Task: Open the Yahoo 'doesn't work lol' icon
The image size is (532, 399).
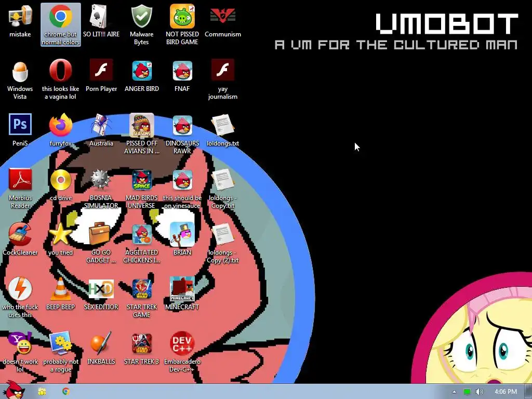Action: coord(20,352)
